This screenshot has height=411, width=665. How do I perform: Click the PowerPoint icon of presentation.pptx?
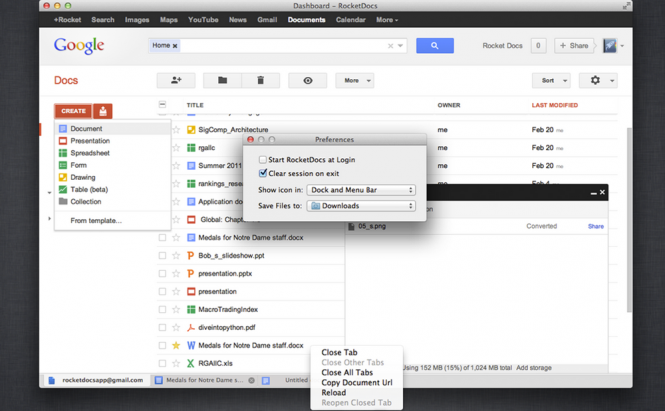coord(191,274)
